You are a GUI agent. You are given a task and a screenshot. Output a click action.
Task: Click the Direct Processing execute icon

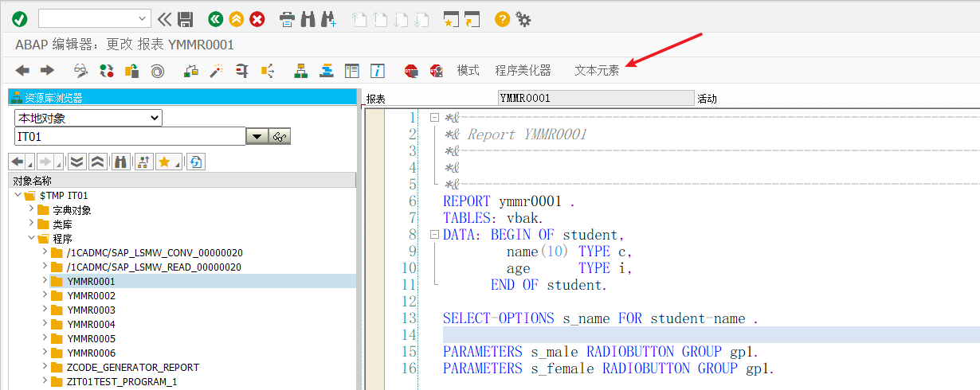[x=241, y=71]
